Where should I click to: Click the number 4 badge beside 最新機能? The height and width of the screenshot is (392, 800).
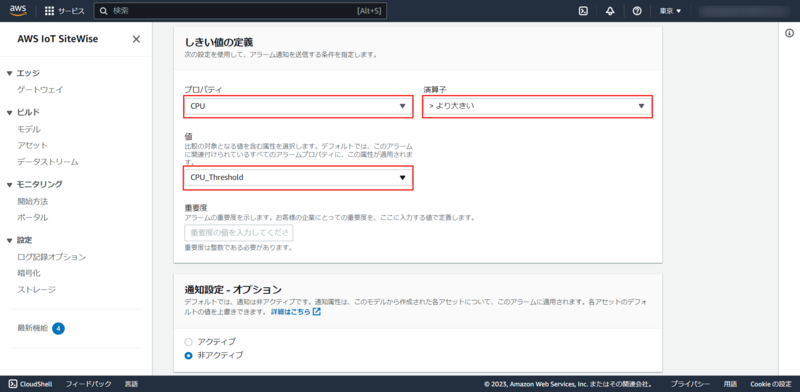(x=58, y=328)
